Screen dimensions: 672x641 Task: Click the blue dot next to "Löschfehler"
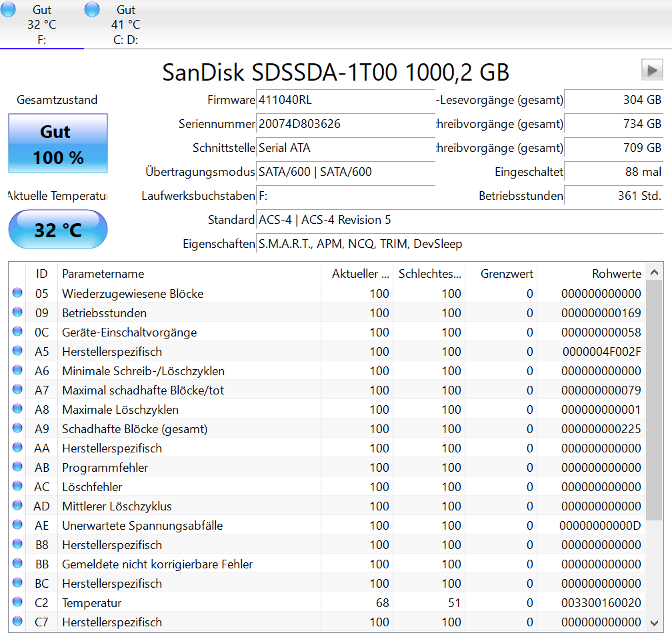pos(17,486)
